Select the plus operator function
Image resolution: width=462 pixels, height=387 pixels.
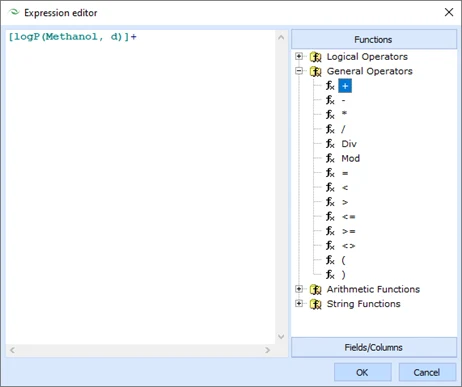click(345, 86)
